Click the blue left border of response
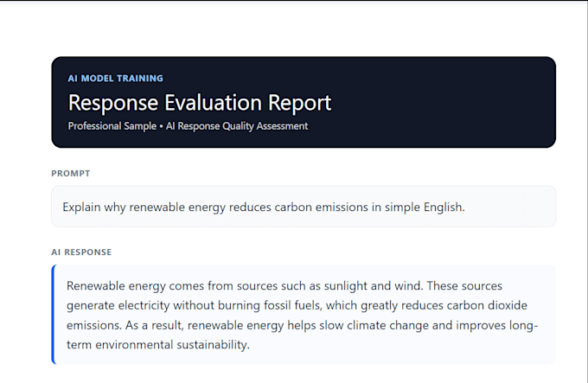The image size is (588, 383). pos(54,315)
